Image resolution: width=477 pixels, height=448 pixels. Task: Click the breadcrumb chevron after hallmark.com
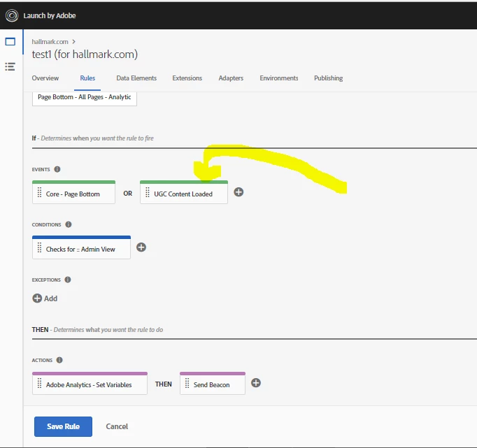point(73,42)
